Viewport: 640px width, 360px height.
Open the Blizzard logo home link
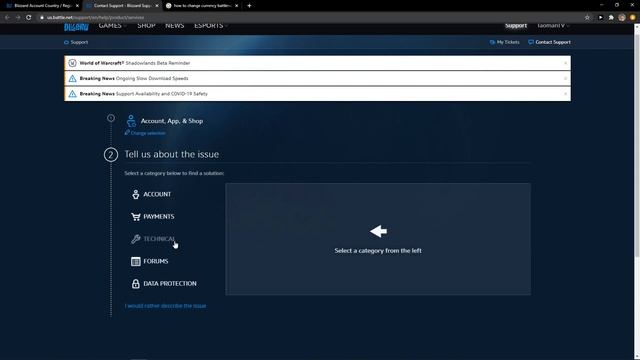pos(76,27)
